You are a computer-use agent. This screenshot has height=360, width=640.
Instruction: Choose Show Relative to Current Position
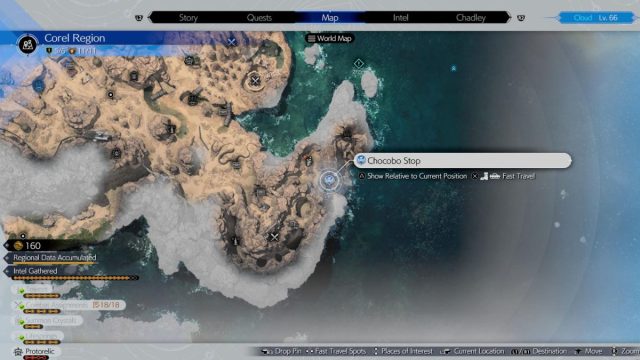tap(413, 176)
